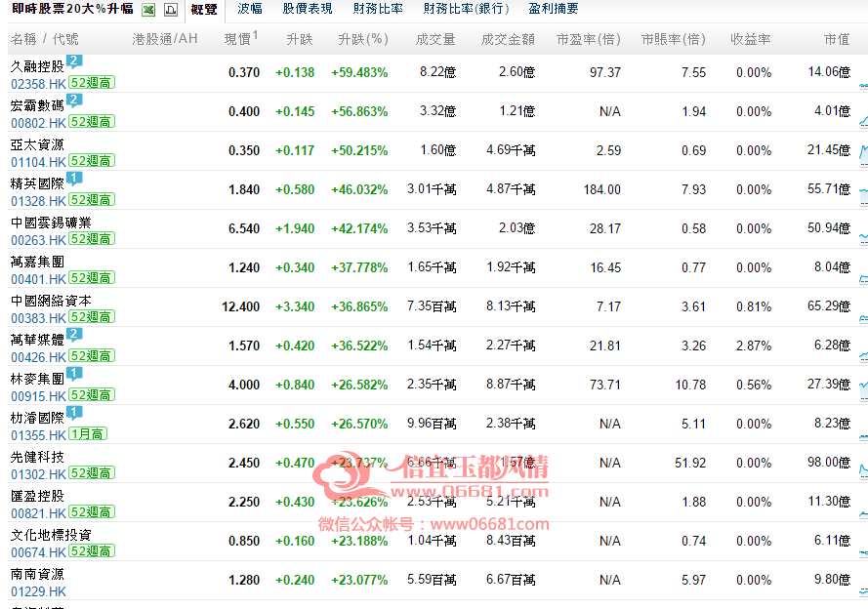Open the 中國雲錫礦業 stock name
Image resolution: width=868 pixels, height=609 pixels.
click(51, 223)
